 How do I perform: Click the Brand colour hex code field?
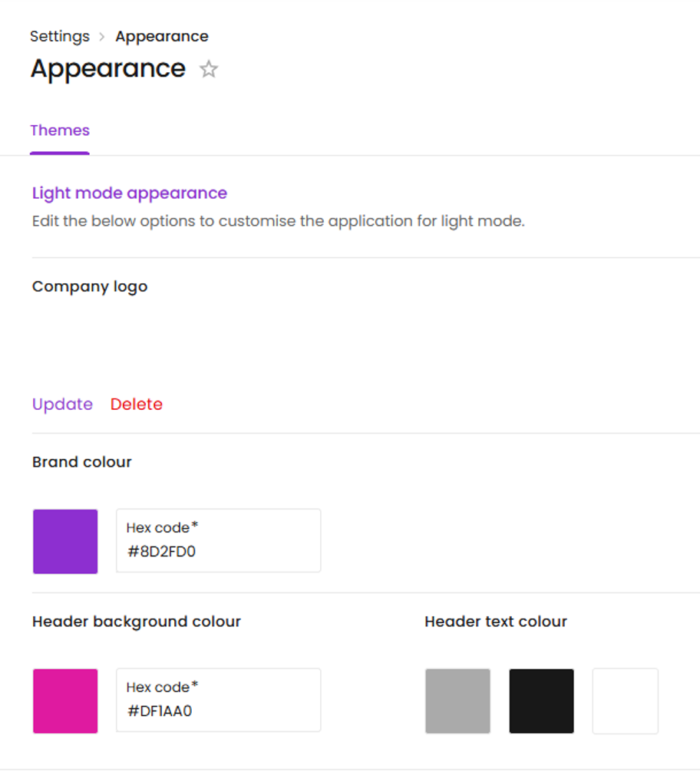[x=218, y=541]
